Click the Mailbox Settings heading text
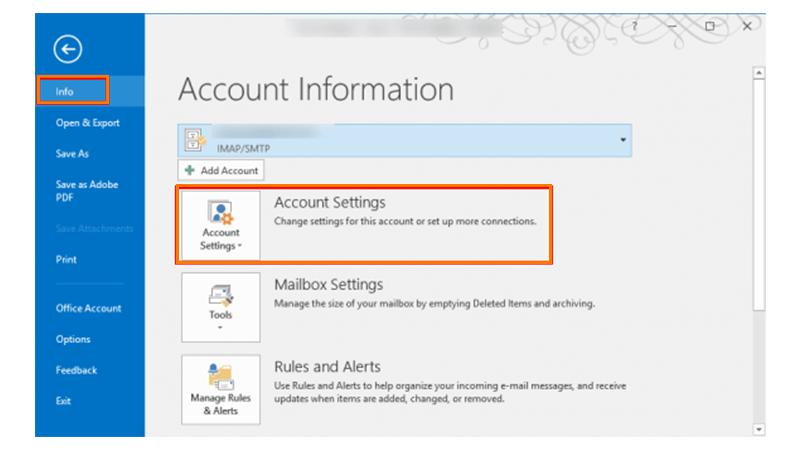This screenshot has height=450, width=800. (x=329, y=285)
